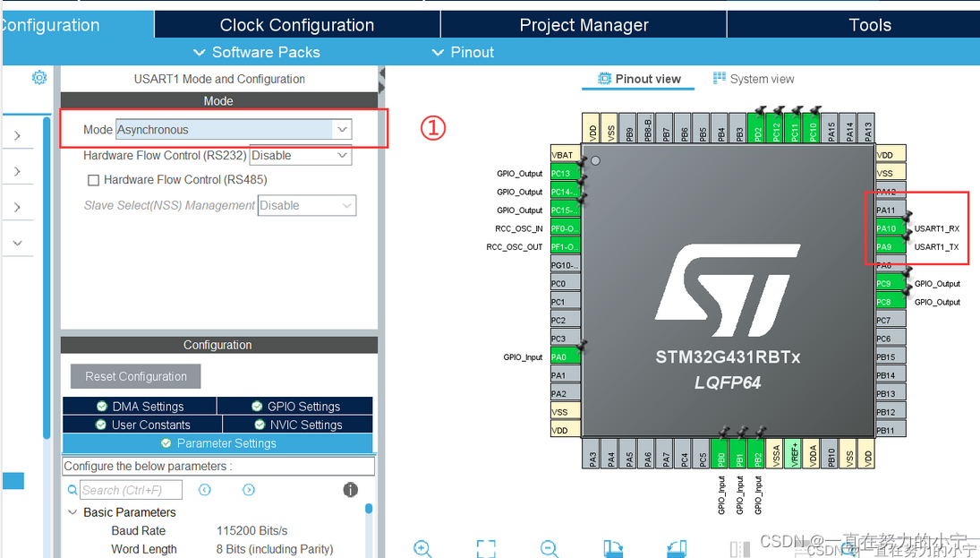This screenshot has width=980, height=558.
Task: Expand the second category chevron in left sidebar
Action: coord(18,171)
